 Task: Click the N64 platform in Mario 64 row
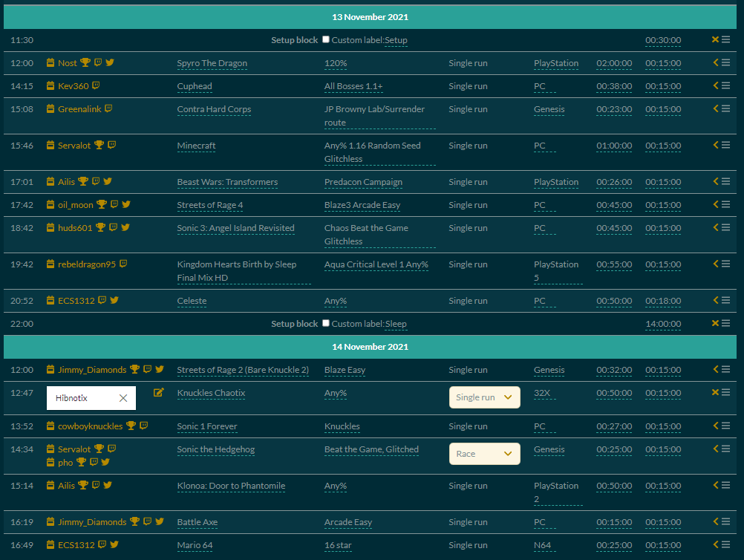point(542,545)
